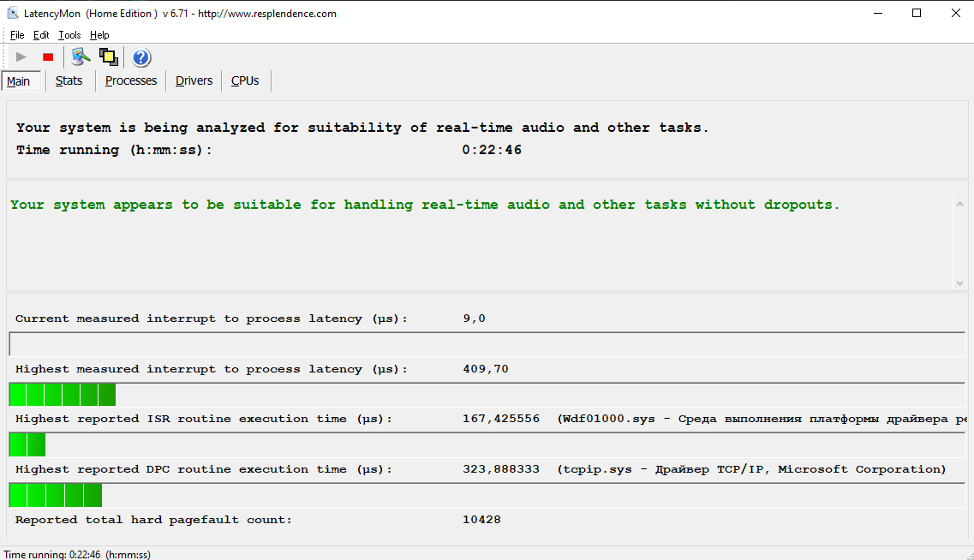Click the empty current latency bar
The height and width of the screenshot is (560, 974).
487,344
